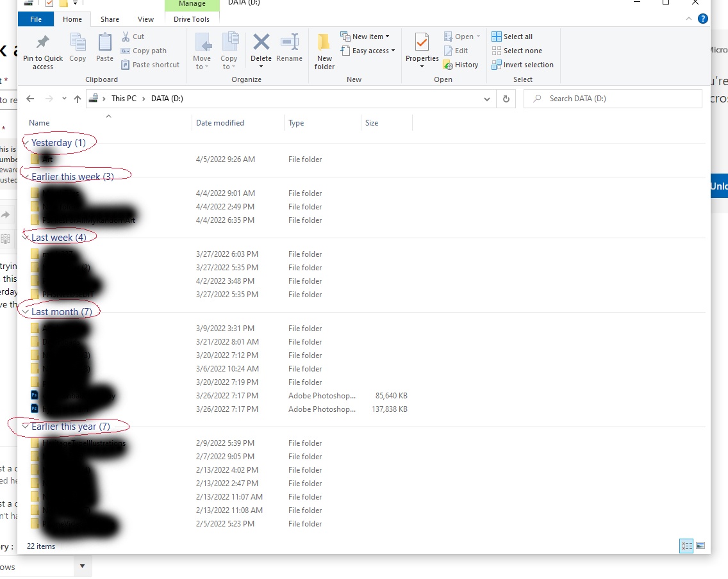728x579 pixels.
Task: Select folder modified 3/9/2022 3:31 PM
Action: click(219, 329)
